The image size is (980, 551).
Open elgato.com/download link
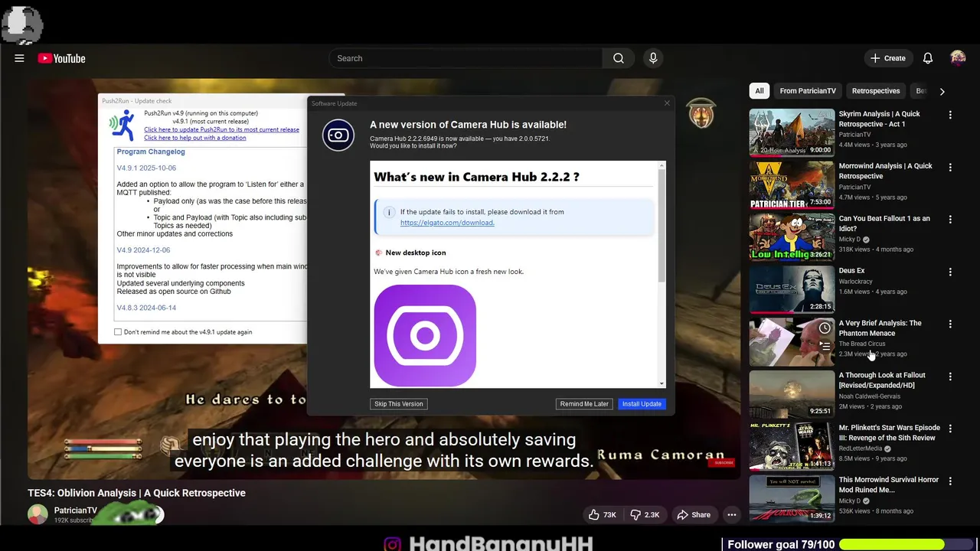[x=447, y=223]
